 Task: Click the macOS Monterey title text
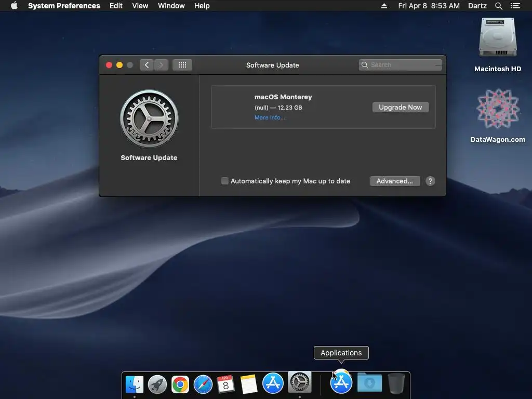(283, 97)
